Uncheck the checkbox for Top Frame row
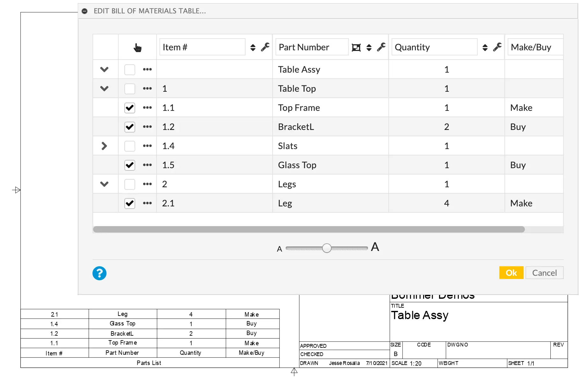Viewport: 588px width, 379px height. pyautogui.click(x=129, y=108)
